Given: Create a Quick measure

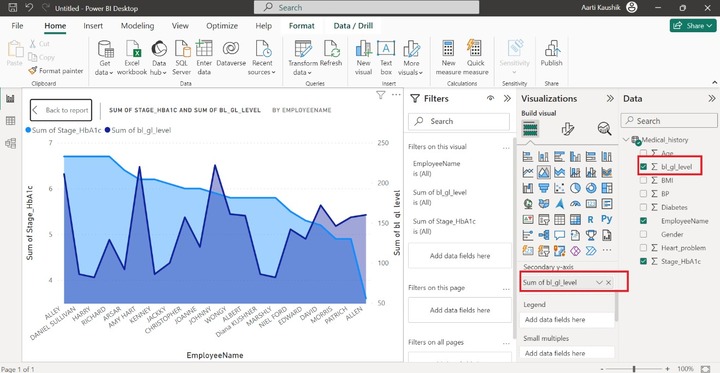Looking at the screenshot, I should 475,58.
